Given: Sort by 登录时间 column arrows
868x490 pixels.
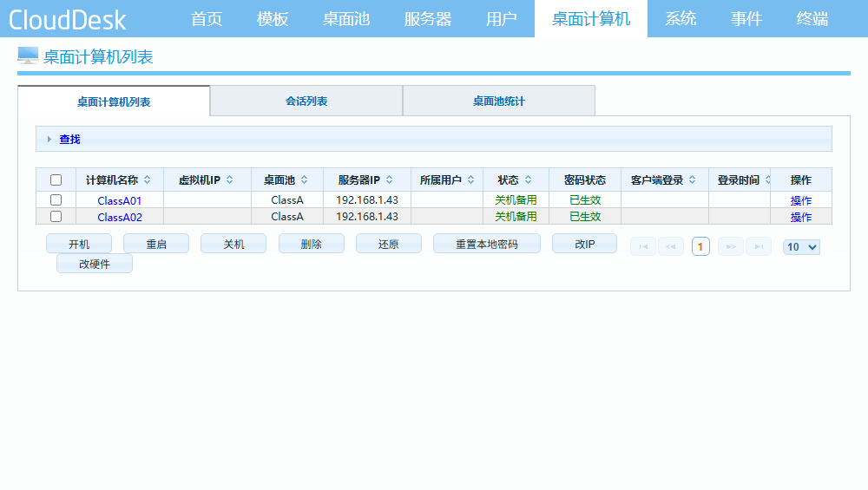Looking at the screenshot, I should [768, 180].
